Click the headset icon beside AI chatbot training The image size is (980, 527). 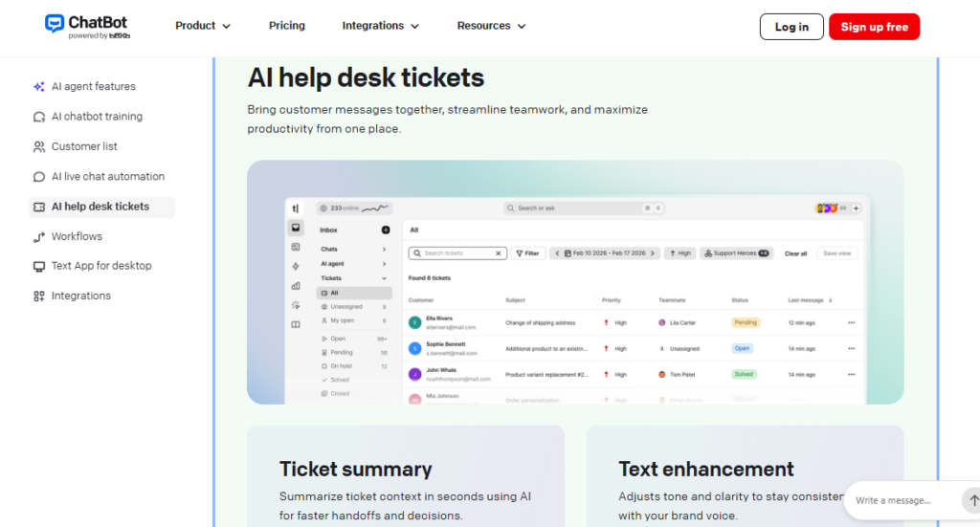pos(38,117)
